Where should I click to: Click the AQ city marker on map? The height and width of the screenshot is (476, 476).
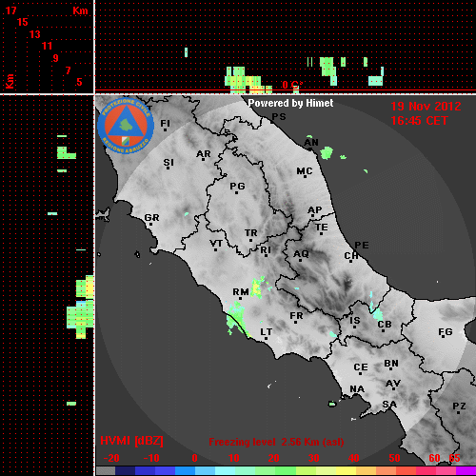(x=300, y=260)
